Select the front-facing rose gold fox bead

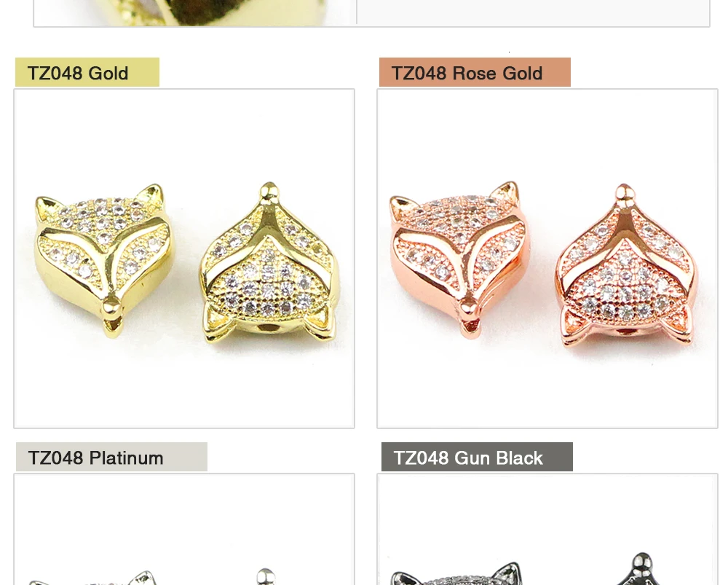coord(458,259)
